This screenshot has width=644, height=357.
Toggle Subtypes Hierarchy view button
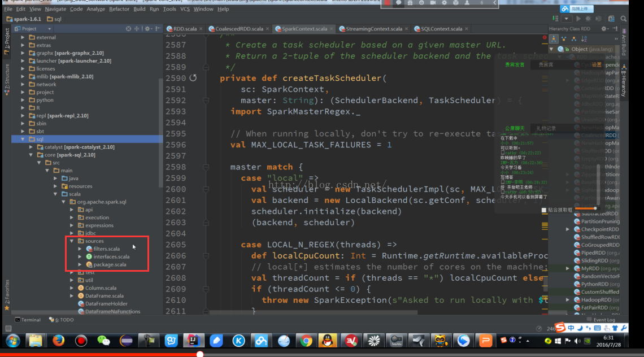(574, 39)
